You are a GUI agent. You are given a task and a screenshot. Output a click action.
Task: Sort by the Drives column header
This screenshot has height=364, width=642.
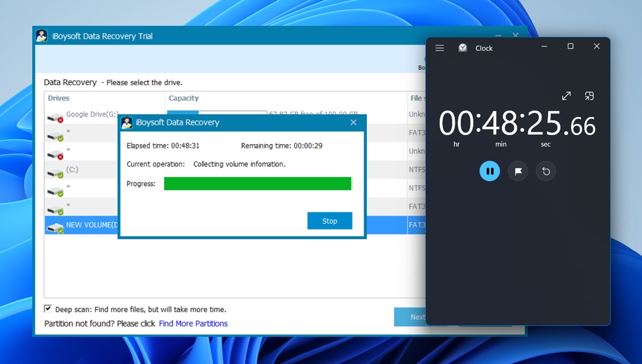click(x=104, y=98)
